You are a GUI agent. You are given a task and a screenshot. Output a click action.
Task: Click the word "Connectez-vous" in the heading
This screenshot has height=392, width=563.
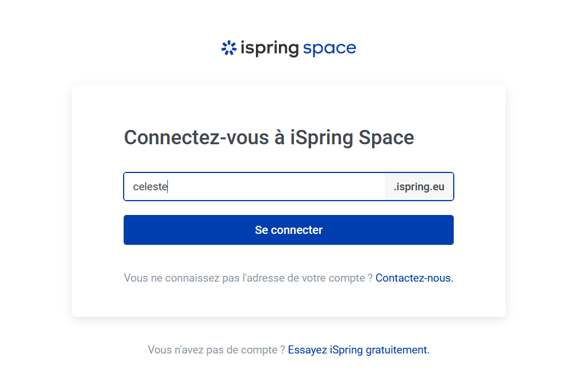coord(196,138)
